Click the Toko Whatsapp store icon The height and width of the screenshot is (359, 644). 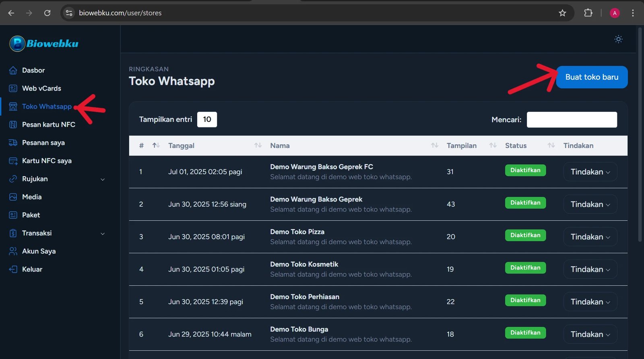[13, 107]
